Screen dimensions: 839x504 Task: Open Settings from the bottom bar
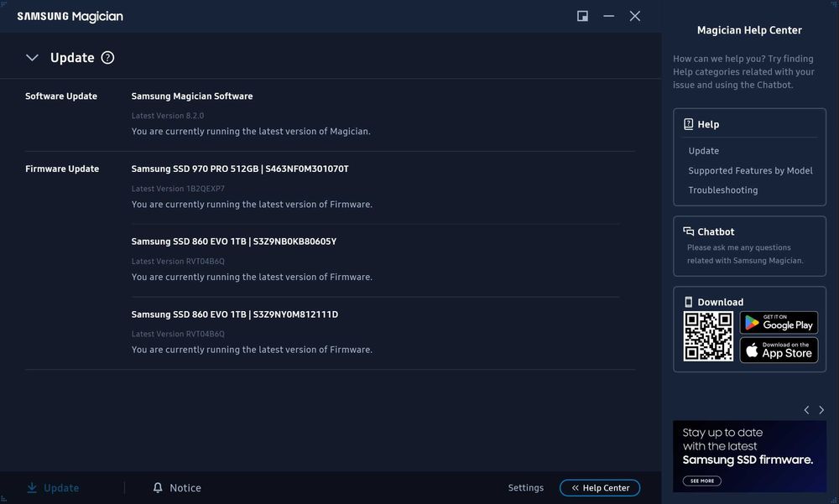tap(526, 487)
